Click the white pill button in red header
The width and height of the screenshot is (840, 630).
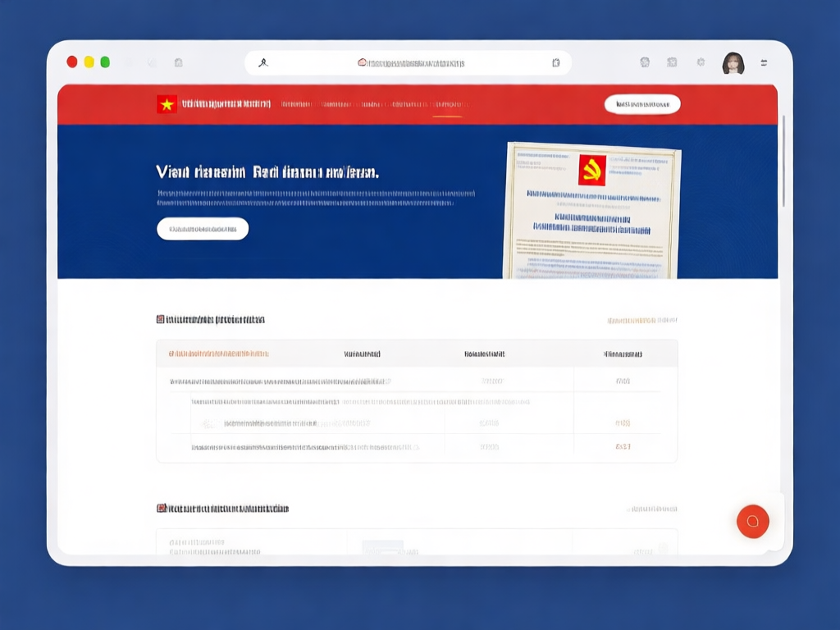(x=642, y=104)
